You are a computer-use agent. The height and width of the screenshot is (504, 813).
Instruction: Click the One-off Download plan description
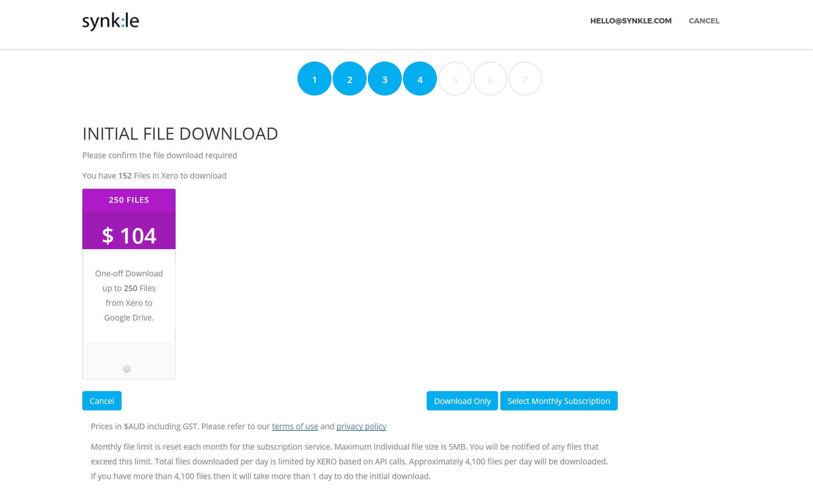129,296
